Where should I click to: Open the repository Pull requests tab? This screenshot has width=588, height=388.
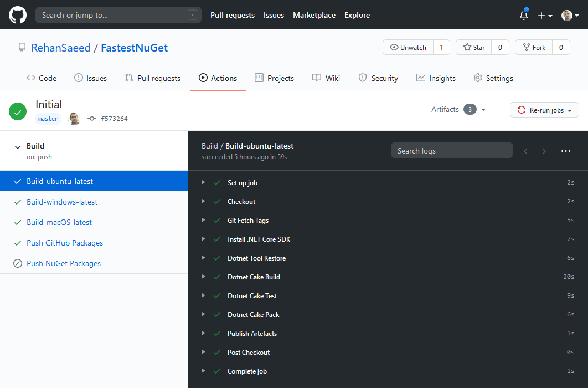[x=153, y=78]
